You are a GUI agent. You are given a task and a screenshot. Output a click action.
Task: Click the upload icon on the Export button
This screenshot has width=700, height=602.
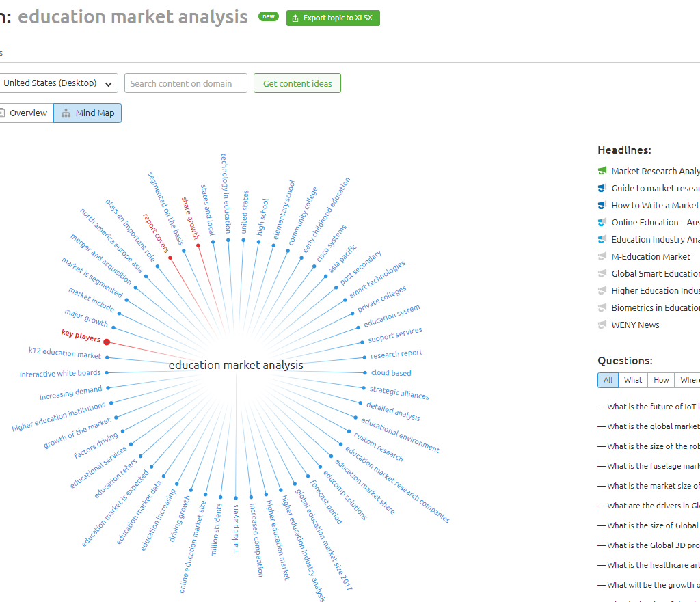coord(295,18)
